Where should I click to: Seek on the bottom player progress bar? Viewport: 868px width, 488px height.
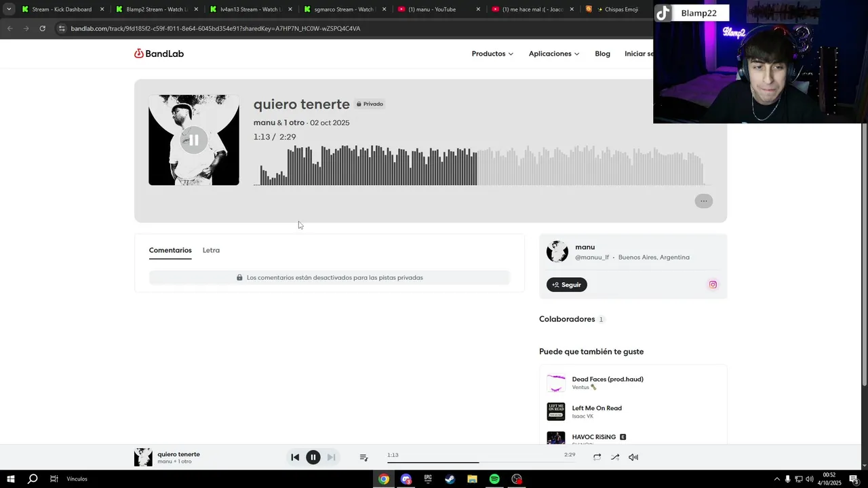(x=481, y=462)
